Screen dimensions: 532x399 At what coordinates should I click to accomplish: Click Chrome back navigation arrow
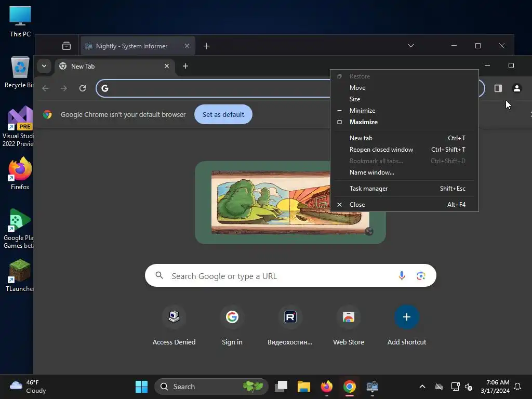click(x=46, y=88)
